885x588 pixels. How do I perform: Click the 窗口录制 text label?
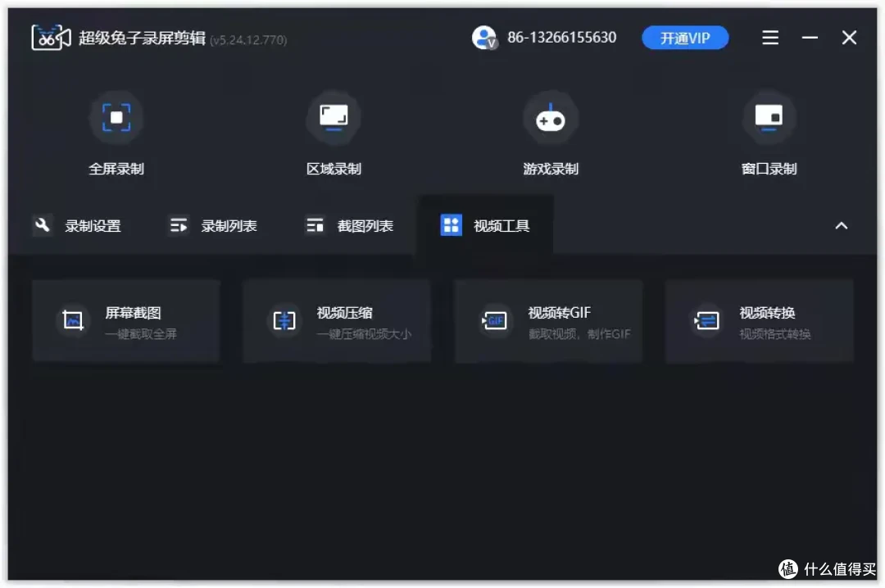(769, 169)
